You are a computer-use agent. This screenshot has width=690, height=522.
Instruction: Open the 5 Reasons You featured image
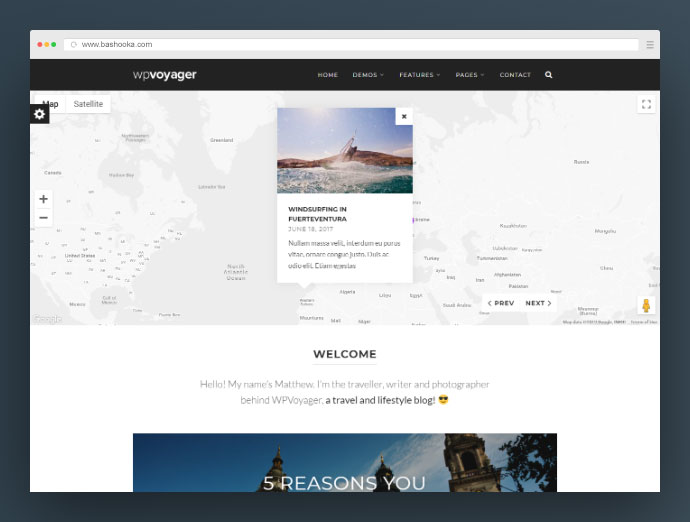click(x=345, y=463)
